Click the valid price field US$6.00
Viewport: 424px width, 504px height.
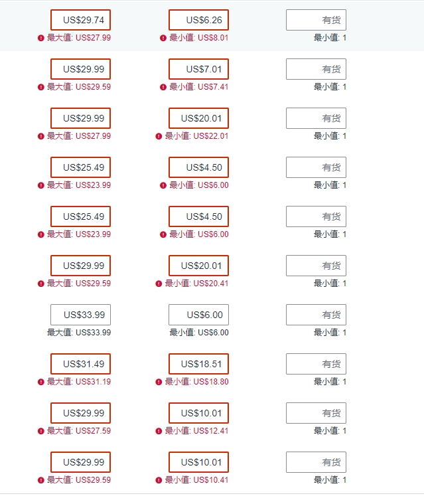199,315
